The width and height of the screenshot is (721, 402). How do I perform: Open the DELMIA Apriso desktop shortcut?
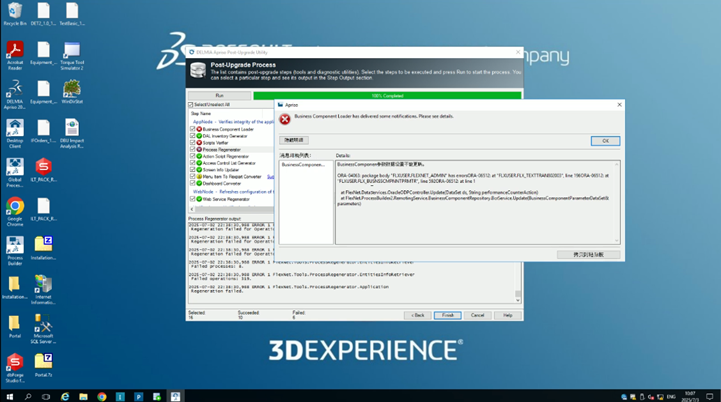(x=15, y=95)
